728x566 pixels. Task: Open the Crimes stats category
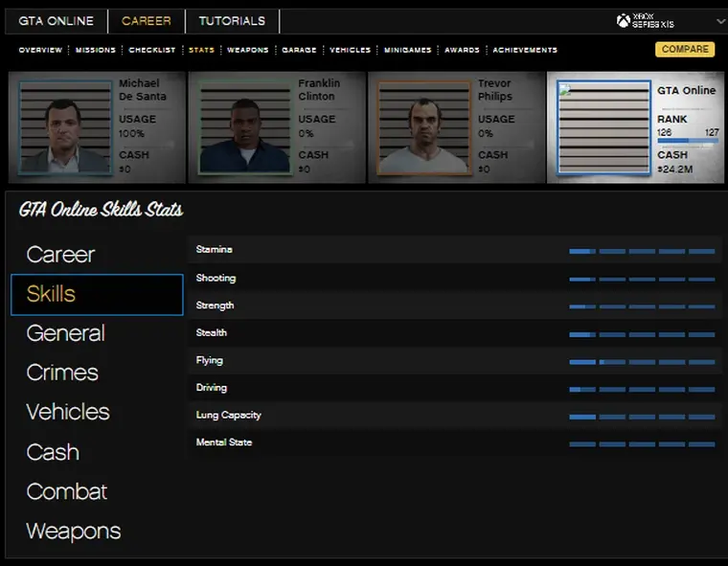[62, 373]
